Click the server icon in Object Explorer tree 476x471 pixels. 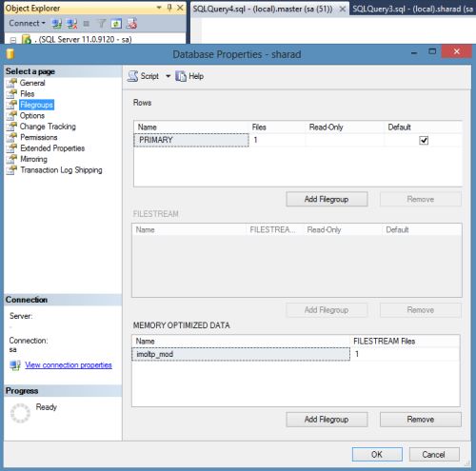(27, 40)
